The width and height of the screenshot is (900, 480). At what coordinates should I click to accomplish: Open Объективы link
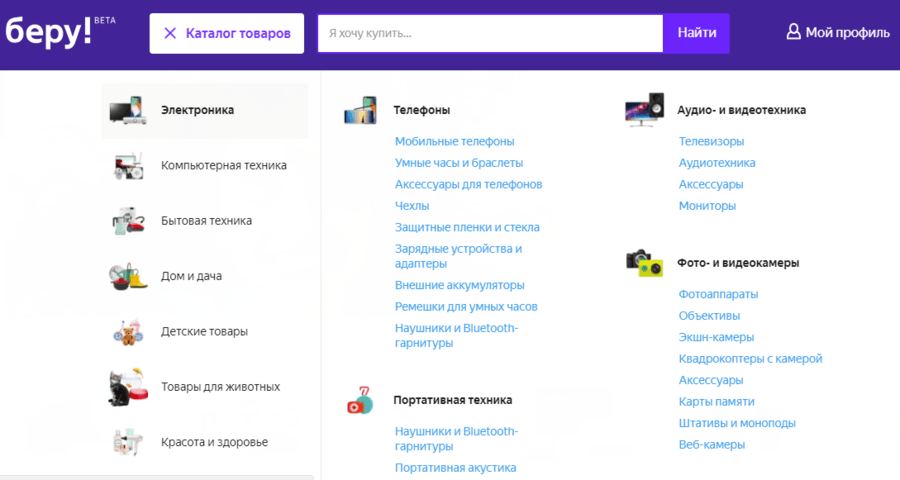tap(709, 316)
